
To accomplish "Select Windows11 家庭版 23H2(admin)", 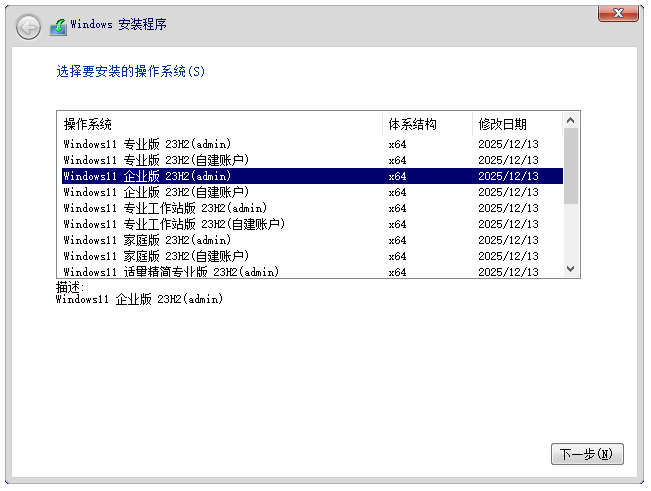I will pos(312,240).
